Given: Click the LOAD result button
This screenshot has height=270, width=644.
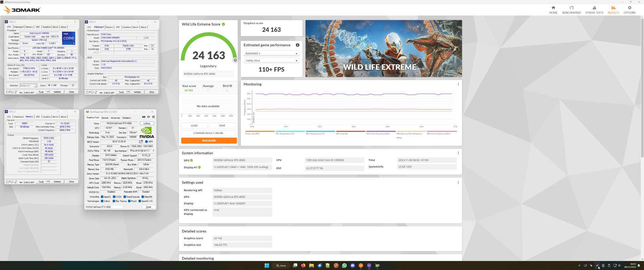Looking at the screenshot, I should 194,126.
